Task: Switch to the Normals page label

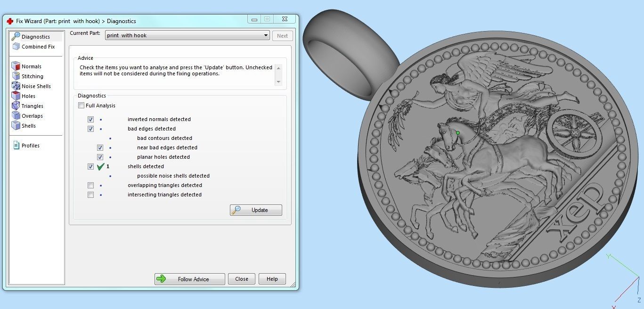Action: click(x=32, y=66)
